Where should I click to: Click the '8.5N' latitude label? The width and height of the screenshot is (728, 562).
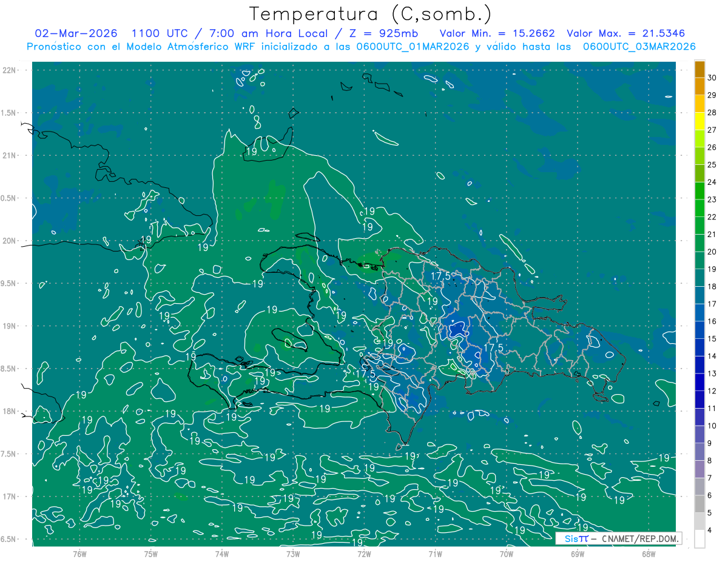(9, 369)
